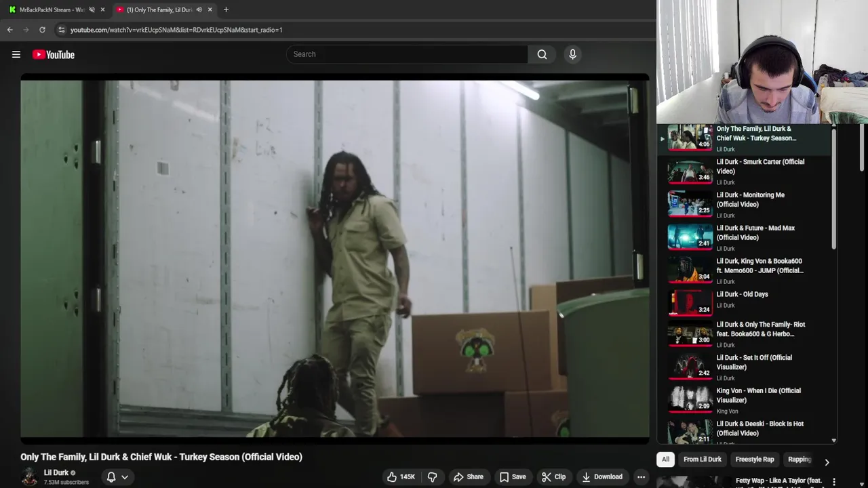Select the Freestyle Rap filter chip

click(755, 460)
